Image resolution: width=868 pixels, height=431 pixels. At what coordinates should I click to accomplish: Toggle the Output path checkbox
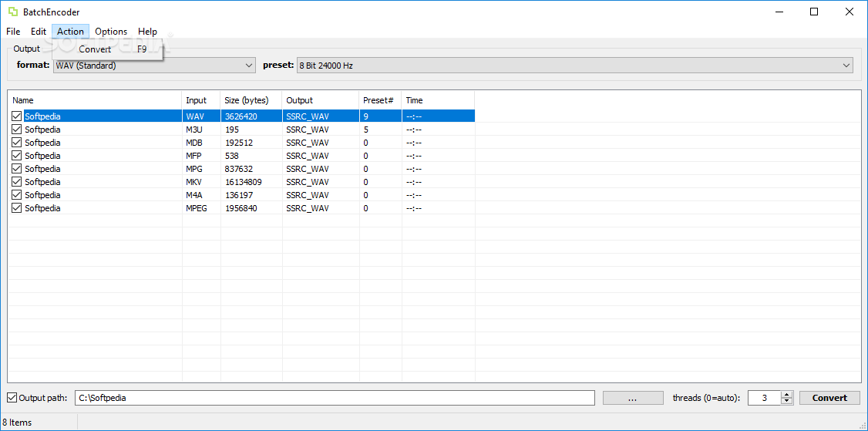12,398
